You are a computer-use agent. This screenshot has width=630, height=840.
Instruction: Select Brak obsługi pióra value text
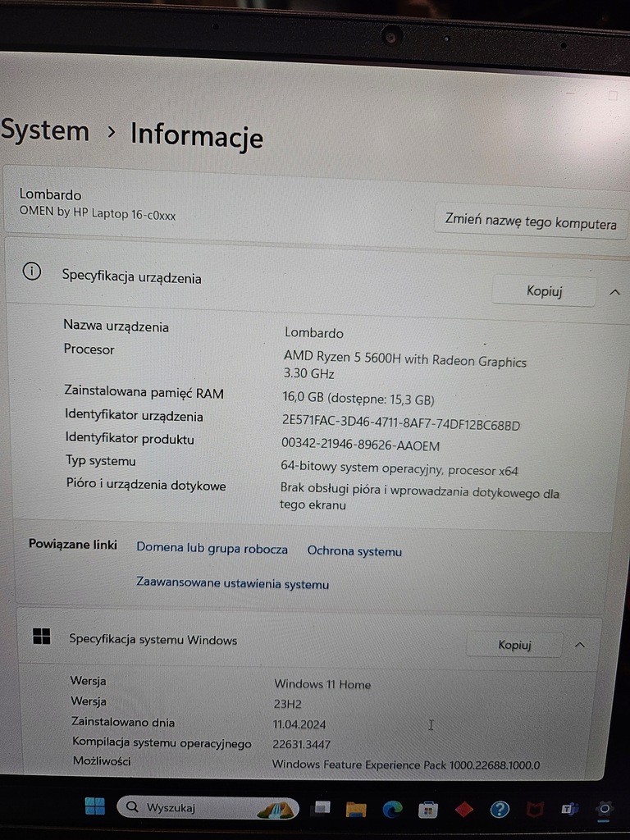pos(419,496)
